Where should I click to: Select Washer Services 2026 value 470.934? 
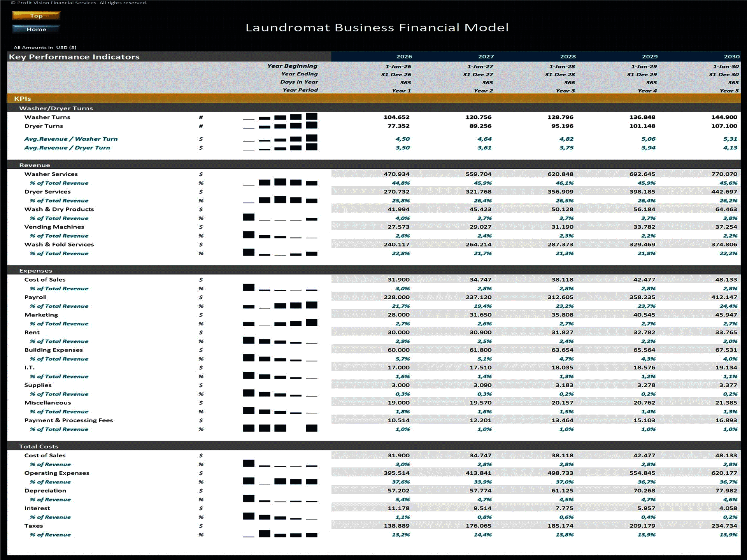pyautogui.click(x=396, y=174)
